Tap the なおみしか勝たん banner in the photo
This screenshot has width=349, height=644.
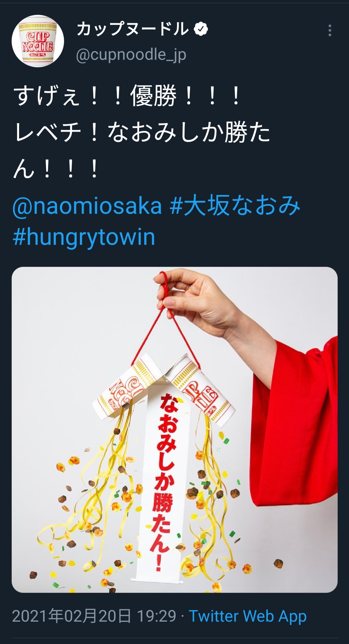[x=163, y=485]
